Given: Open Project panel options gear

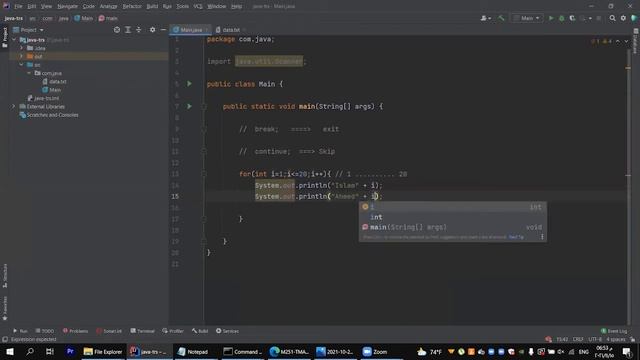Looking at the screenshot, I should 152,30.
